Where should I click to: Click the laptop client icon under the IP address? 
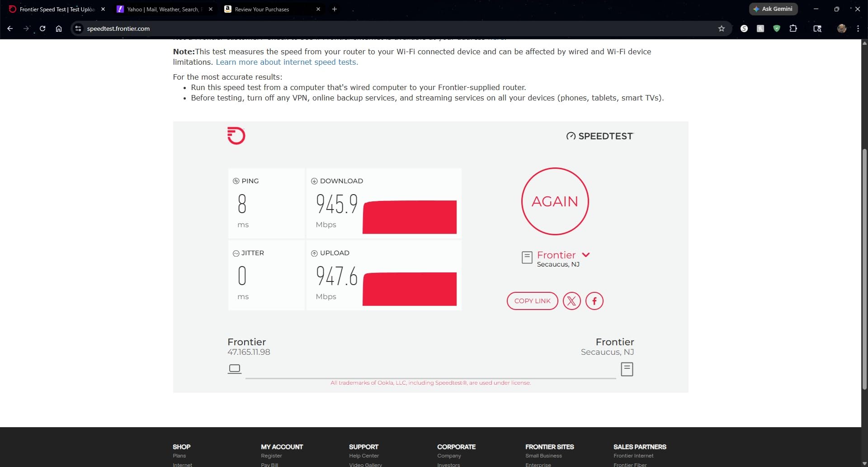pyautogui.click(x=235, y=369)
